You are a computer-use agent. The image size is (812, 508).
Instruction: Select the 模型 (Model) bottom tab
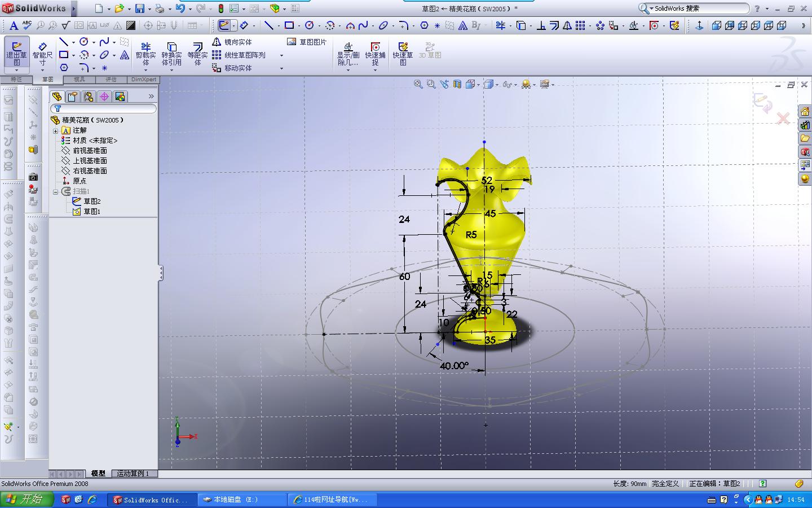point(98,474)
